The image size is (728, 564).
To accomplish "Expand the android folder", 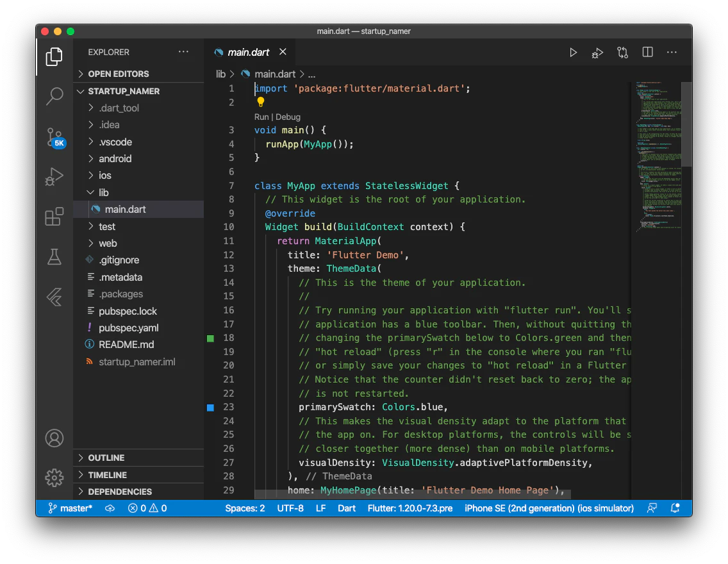I will point(115,158).
